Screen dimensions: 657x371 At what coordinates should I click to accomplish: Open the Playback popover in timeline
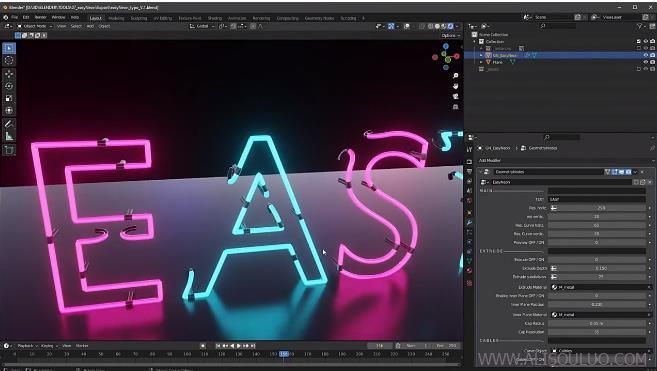tap(27, 346)
